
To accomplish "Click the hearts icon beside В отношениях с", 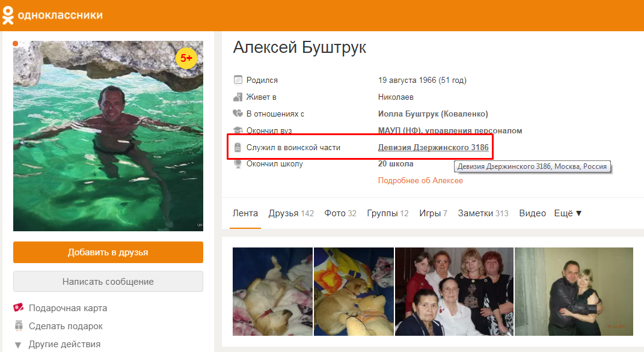I will click(238, 114).
